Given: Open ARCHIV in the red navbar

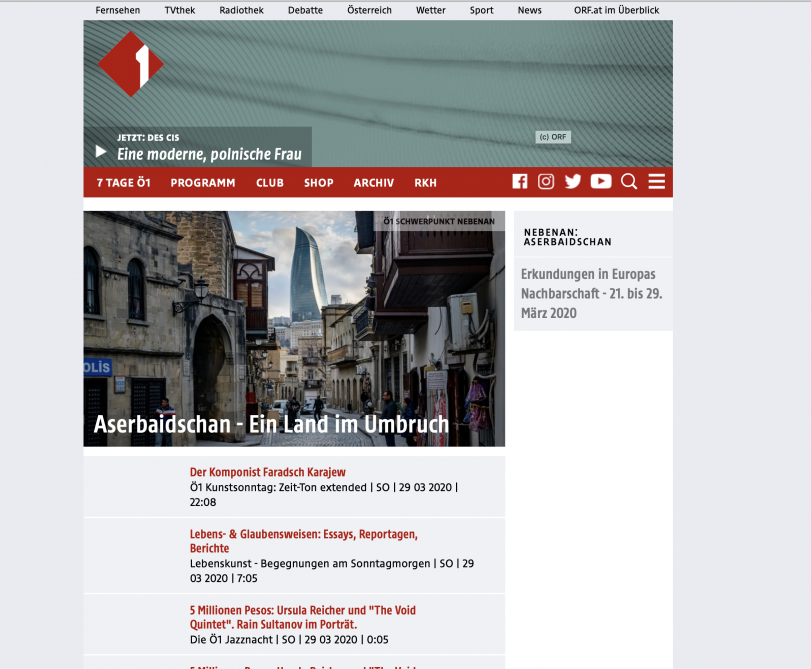Looking at the screenshot, I should click(374, 183).
